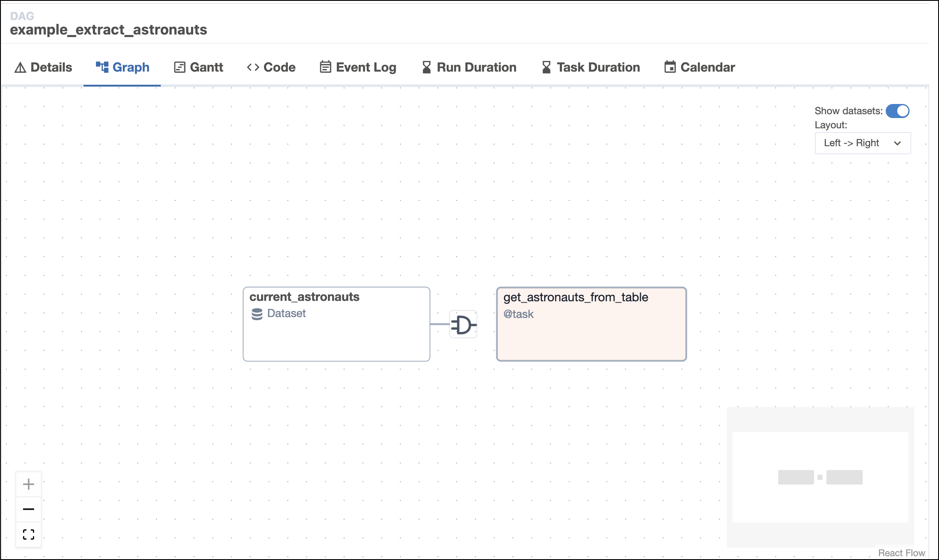Click the Calendar icon in the tab bar

coord(670,67)
